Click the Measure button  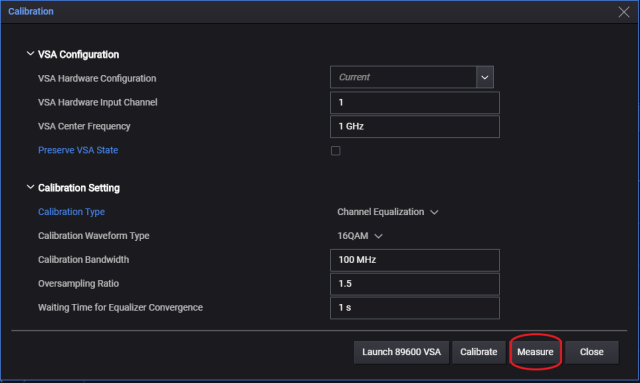(x=535, y=352)
